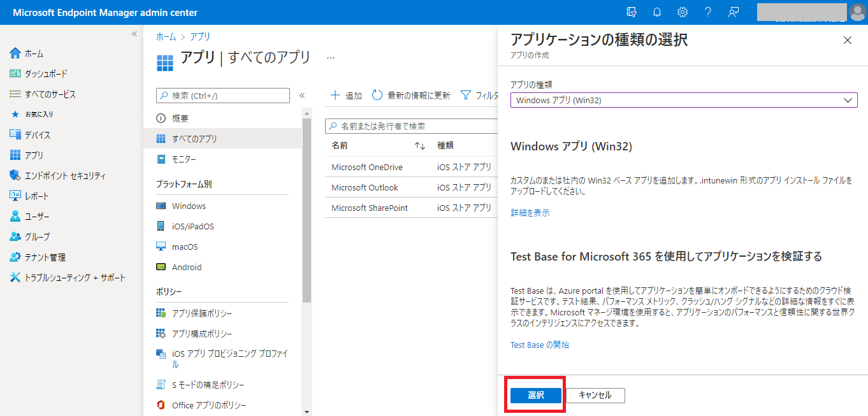The width and height of the screenshot is (868, 416).
Task: Click the 詳細を表示 link
Action: click(530, 213)
